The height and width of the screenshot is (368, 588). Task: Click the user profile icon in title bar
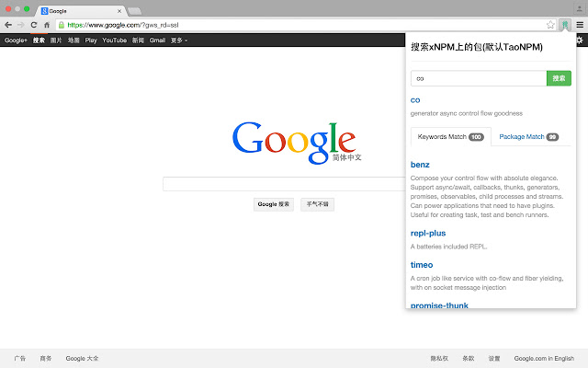tap(580, 9)
